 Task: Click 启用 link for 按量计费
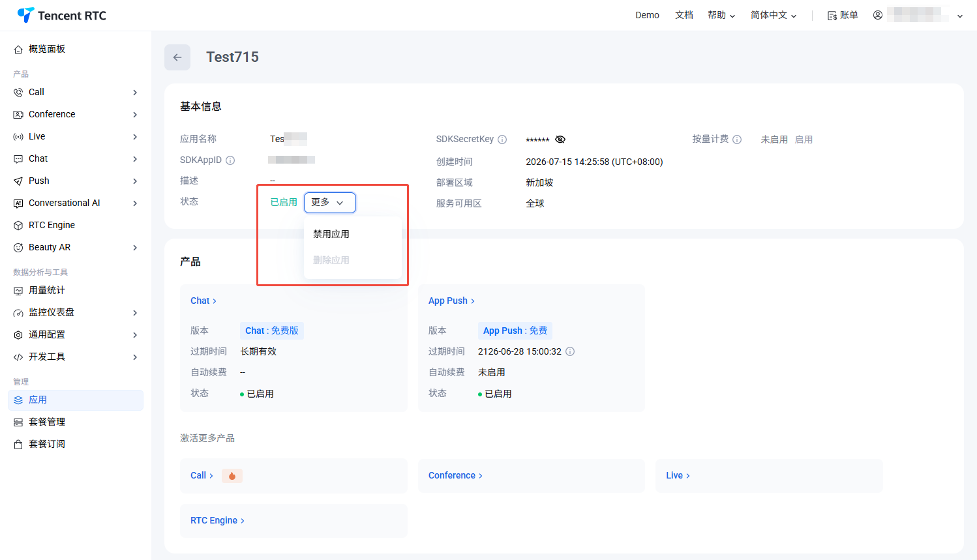804,140
